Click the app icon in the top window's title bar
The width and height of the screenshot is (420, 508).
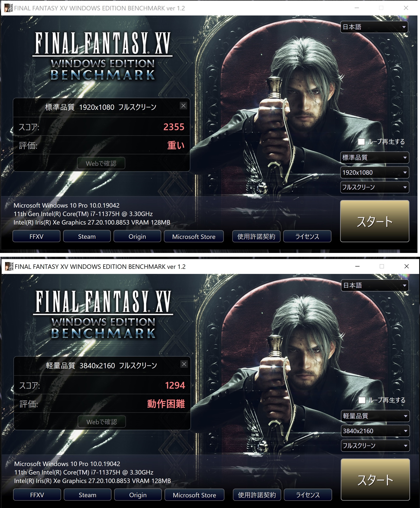[x=8, y=8]
